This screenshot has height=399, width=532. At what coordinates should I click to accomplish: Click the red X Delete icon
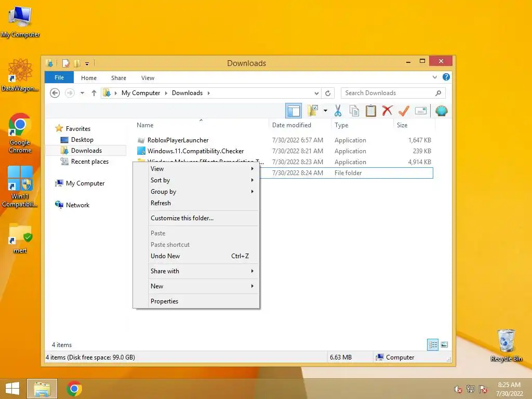click(x=387, y=111)
